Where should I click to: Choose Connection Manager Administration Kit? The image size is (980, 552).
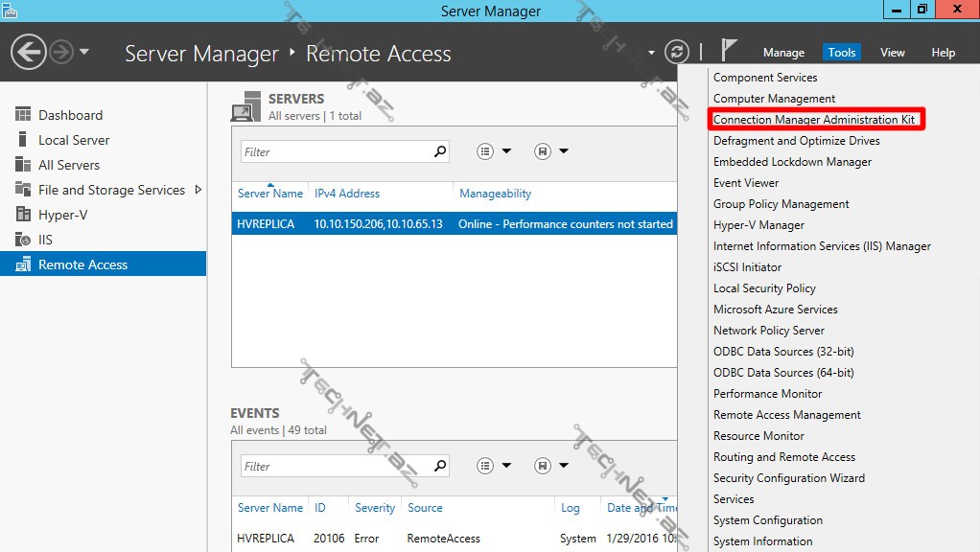tap(814, 120)
